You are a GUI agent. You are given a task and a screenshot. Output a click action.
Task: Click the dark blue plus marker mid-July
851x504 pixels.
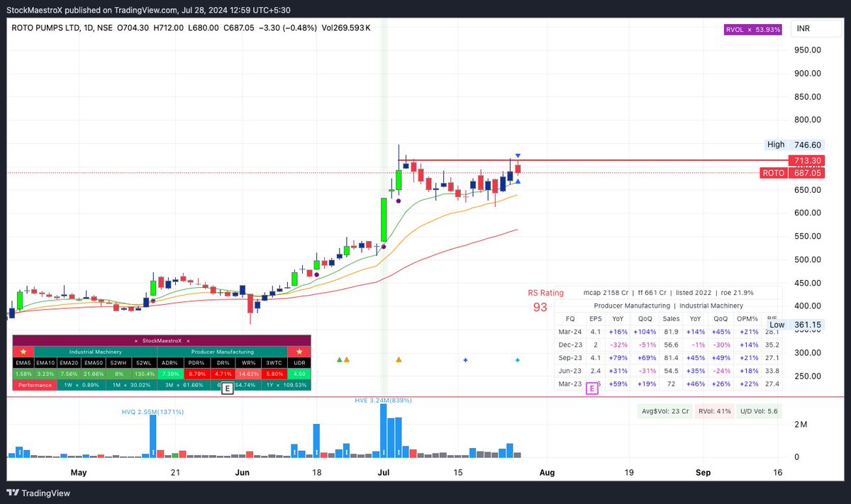(465, 360)
